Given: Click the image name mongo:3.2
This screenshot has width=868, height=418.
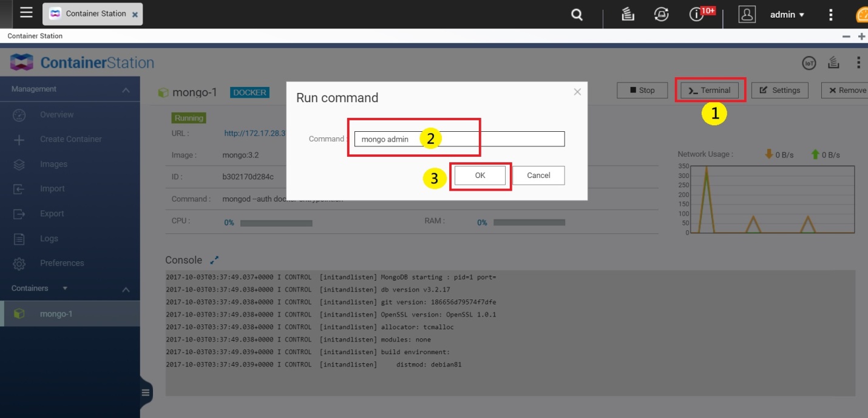Looking at the screenshot, I should coord(240,155).
